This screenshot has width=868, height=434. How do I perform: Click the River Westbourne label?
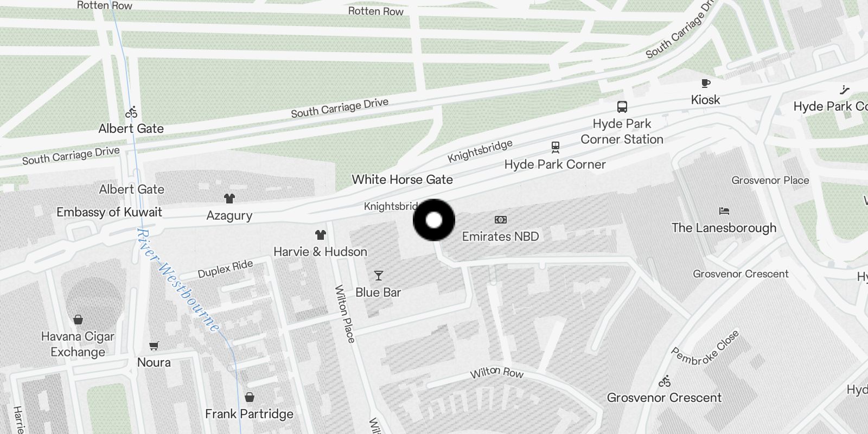[x=178, y=280]
